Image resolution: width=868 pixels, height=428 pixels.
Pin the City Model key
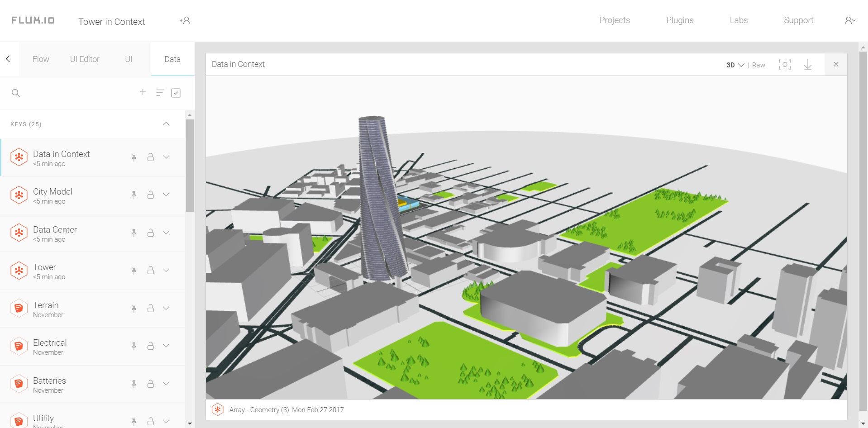point(134,195)
